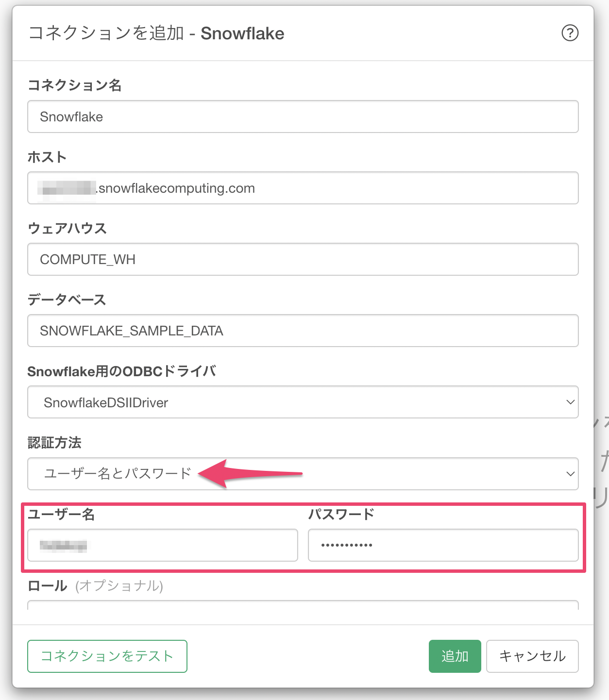Select the データベース field SNOWFLAKE_SAMPLE_DATA
609x700 pixels.
click(x=303, y=331)
